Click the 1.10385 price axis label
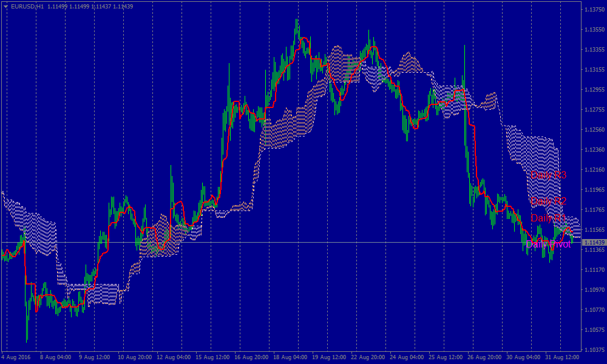This screenshot has height=364, width=607. (594, 350)
